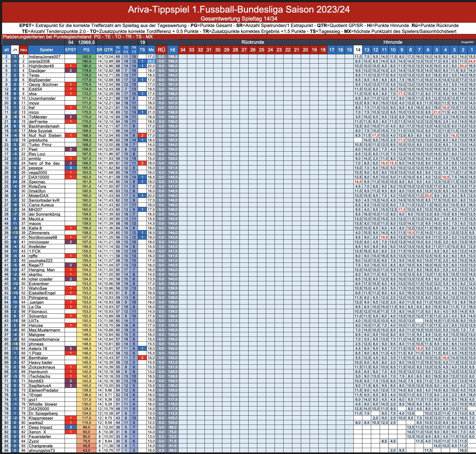Select the 'QTR' column header
The width and height of the screenshot is (476, 454).
click(108, 50)
